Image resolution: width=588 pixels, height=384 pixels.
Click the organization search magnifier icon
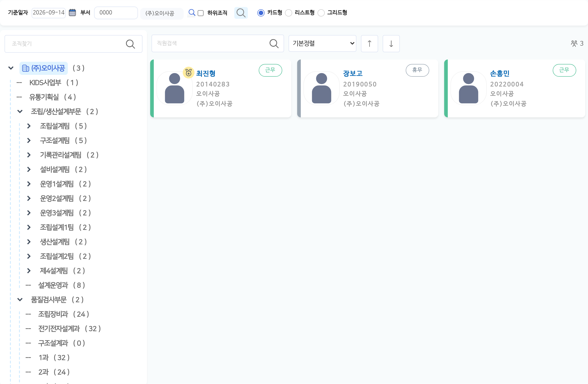tap(130, 44)
